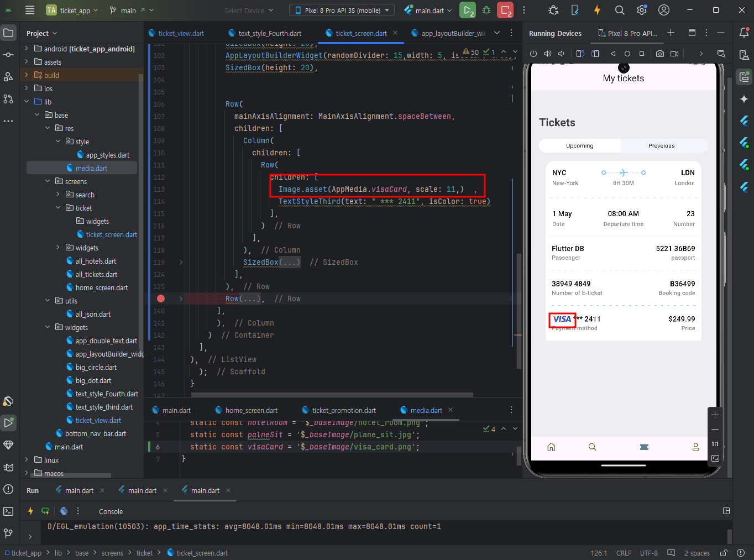Screen dimensions: 754x560
Task: Toggle the breakpoint on line 126
Action: point(161,299)
